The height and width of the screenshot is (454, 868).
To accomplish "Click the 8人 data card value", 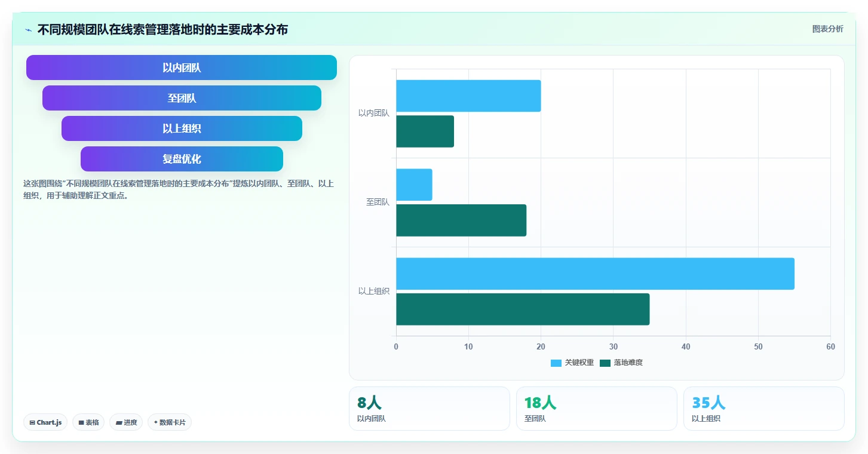I will click(369, 403).
